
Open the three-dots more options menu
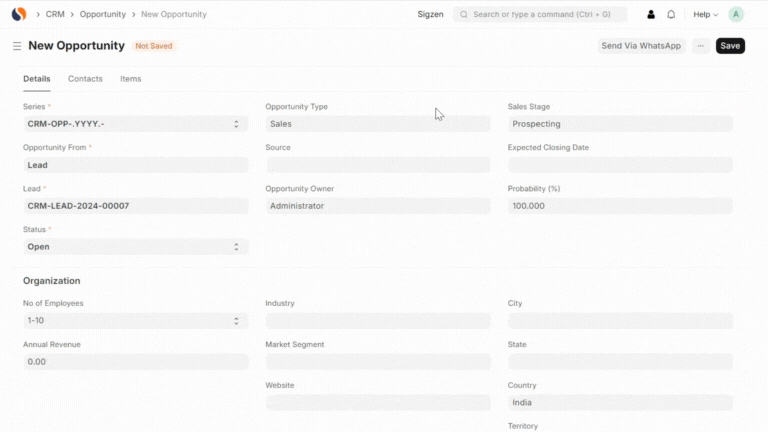pos(700,46)
